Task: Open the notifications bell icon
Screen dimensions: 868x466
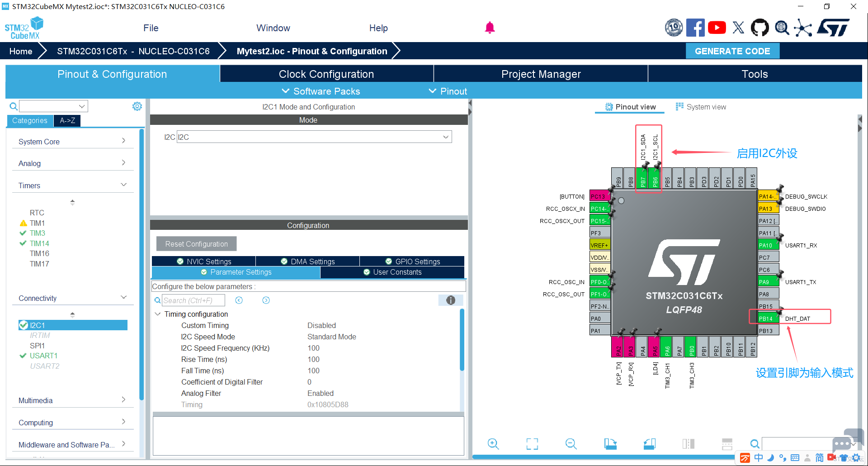Action: (x=490, y=28)
